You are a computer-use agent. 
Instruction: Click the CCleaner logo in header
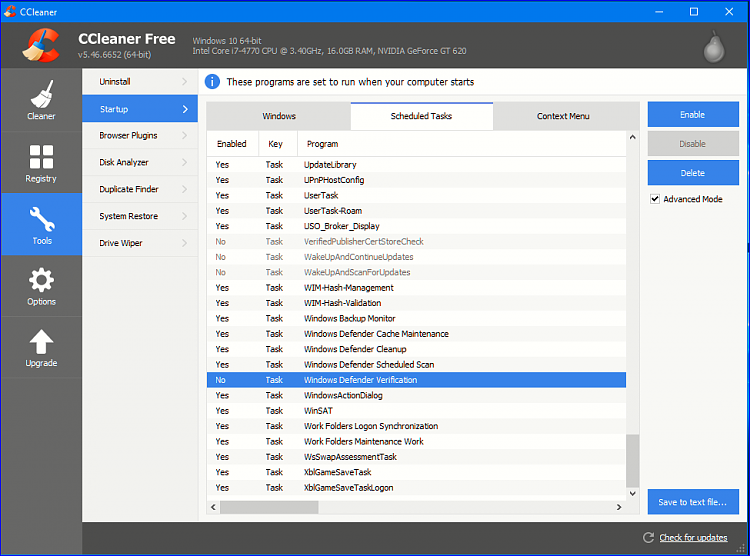point(41,46)
